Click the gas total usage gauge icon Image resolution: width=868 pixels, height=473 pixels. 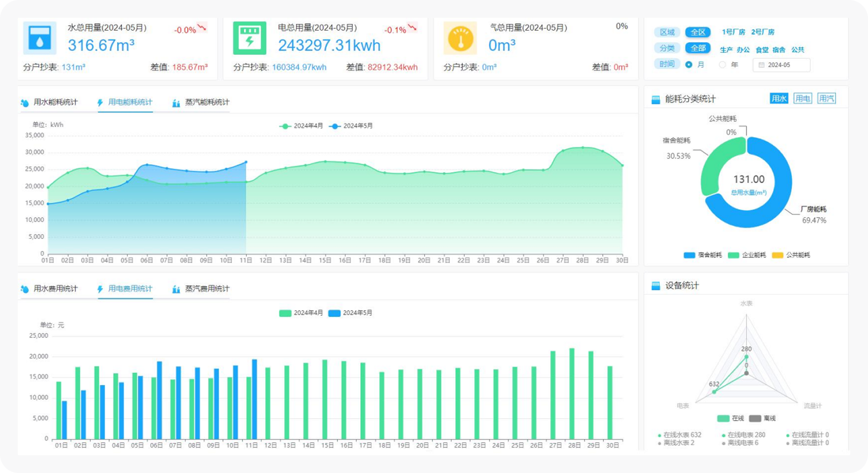pos(460,38)
